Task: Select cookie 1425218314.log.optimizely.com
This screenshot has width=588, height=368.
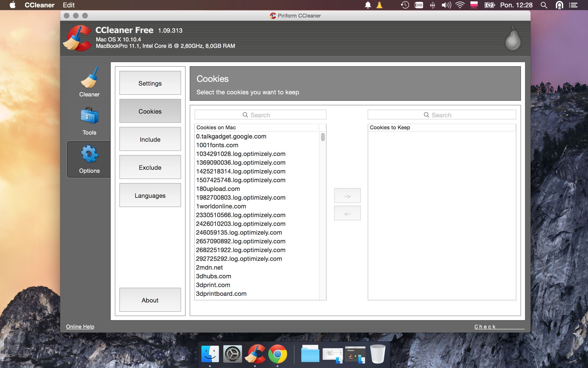Action: [257, 171]
